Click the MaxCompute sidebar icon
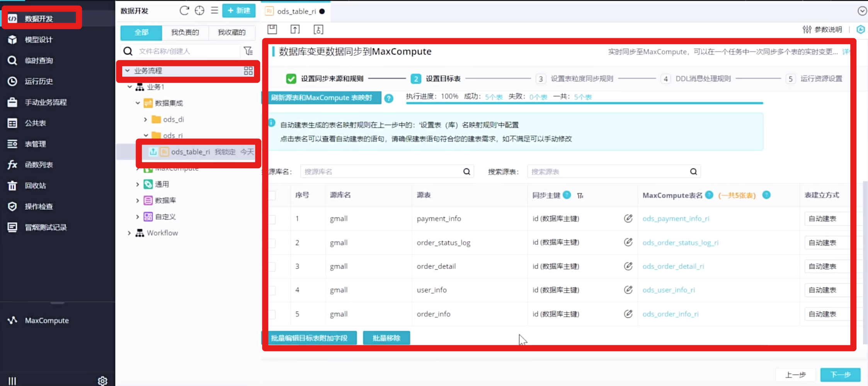868x386 pixels. click(x=12, y=320)
